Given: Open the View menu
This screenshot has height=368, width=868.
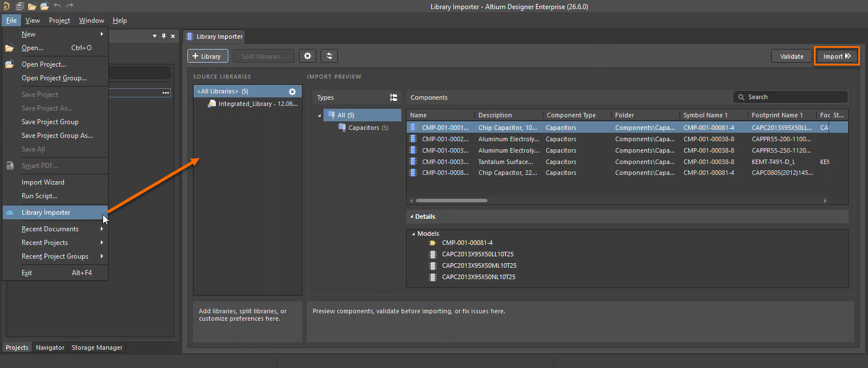Looking at the screenshot, I should [x=32, y=21].
